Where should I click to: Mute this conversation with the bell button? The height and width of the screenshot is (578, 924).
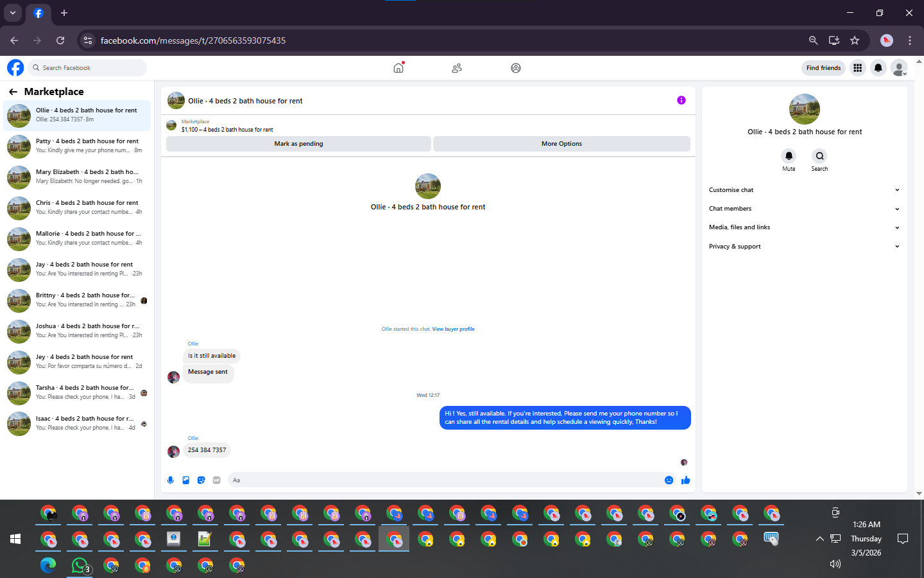point(789,156)
